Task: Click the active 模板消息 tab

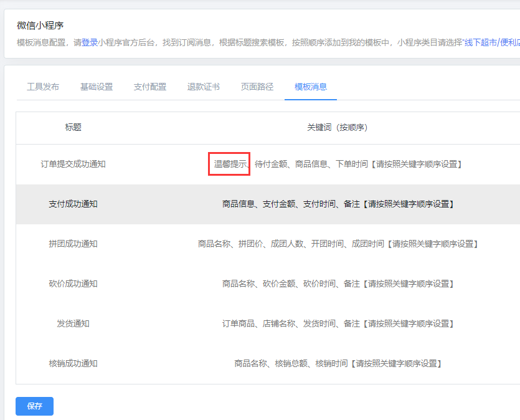Action: (x=311, y=87)
